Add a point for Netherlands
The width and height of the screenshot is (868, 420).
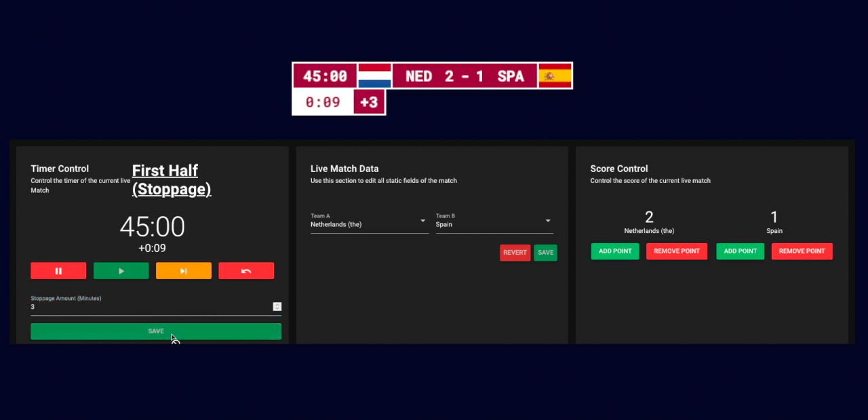tap(615, 251)
